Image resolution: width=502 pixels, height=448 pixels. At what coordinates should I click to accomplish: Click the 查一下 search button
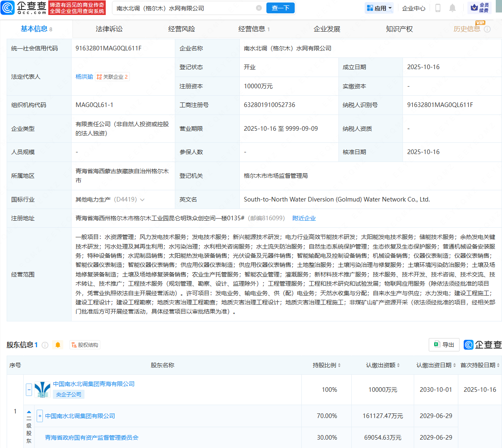[x=281, y=8]
